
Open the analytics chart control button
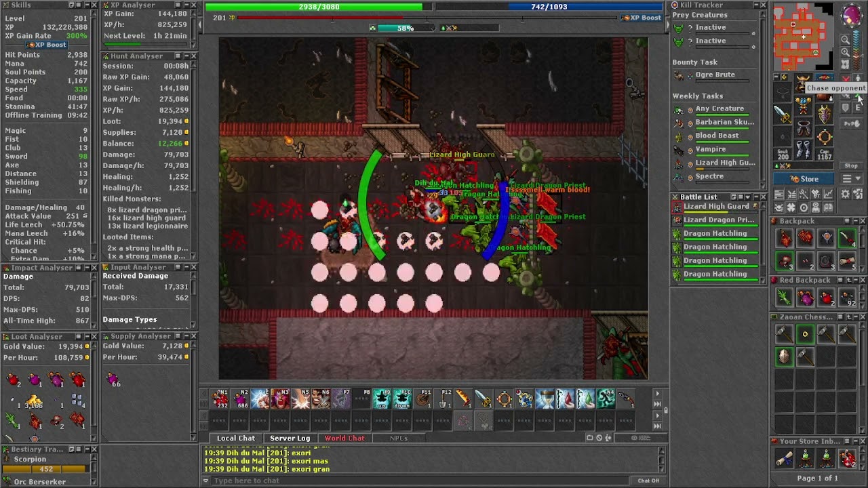click(829, 194)
